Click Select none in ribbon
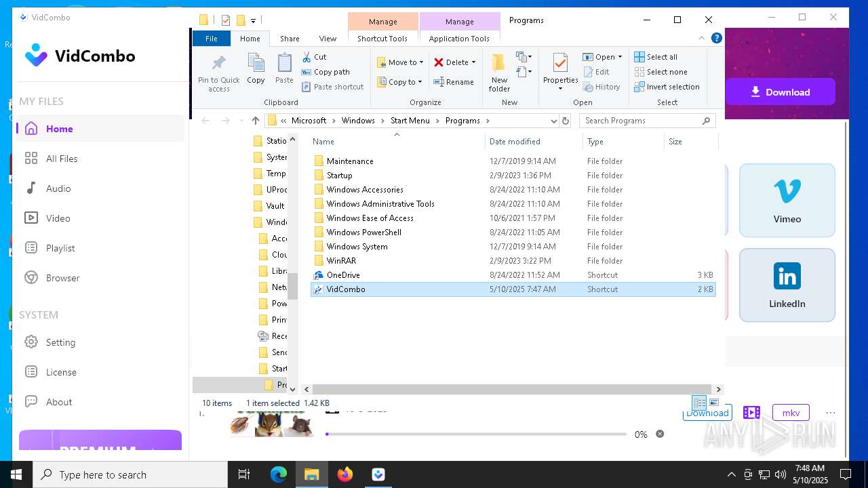This screenshot has width=868, height=488. 660,72
